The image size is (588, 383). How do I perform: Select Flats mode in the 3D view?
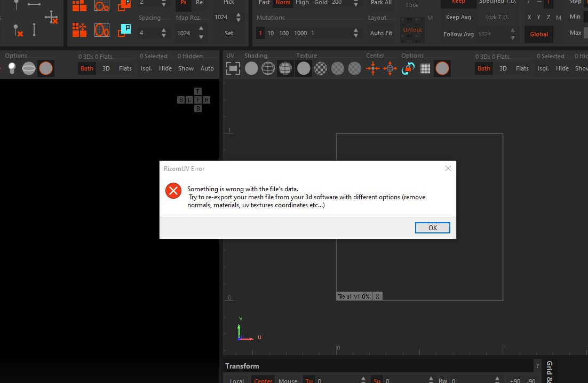click(125, 68)
